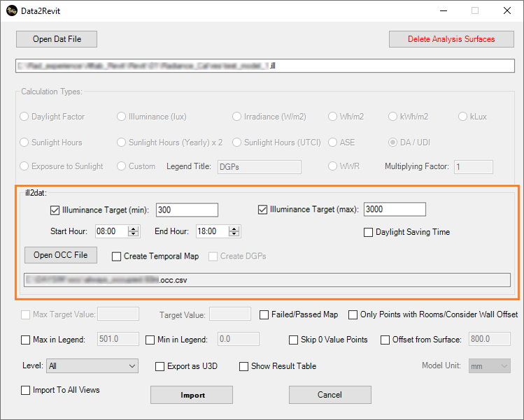Click the .occ.csv file path field
The width and height of the screenshot is (524, 420).
[267, 280]
